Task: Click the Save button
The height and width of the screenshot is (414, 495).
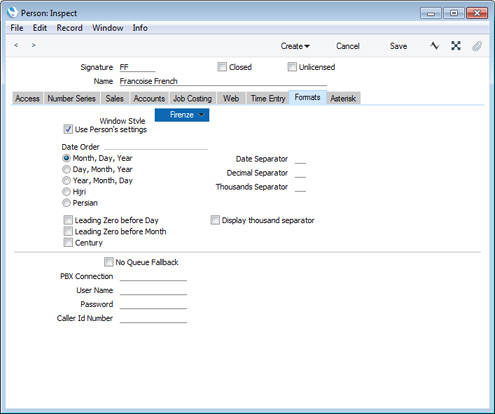Action: tap(398, 46)
